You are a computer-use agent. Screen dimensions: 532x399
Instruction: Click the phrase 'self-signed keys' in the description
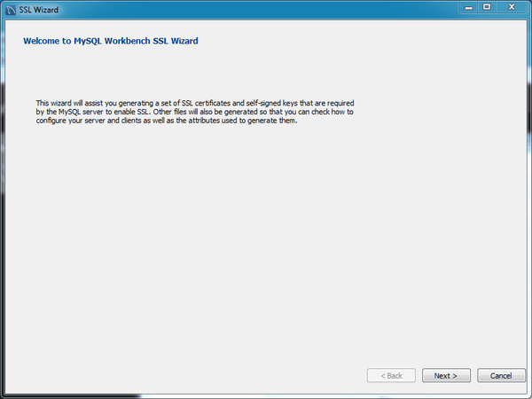pyautogui.click(x=263, y=103)
